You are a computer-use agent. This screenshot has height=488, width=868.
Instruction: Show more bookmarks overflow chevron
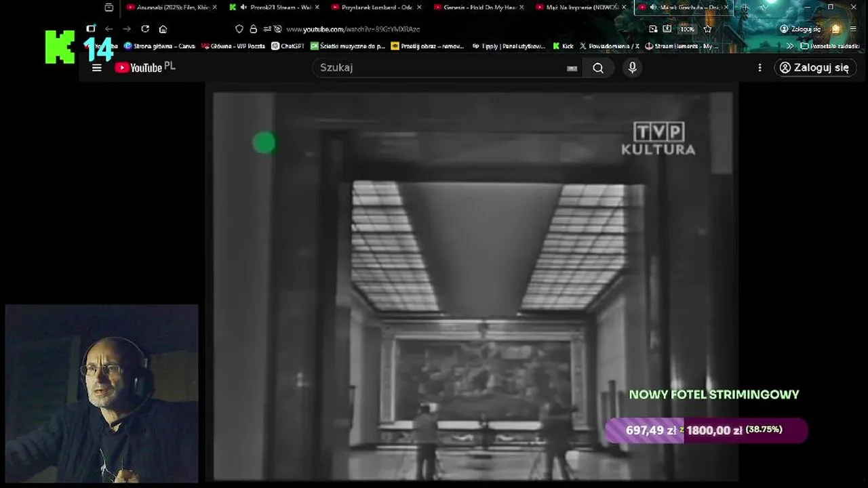[x=790, y=46]
